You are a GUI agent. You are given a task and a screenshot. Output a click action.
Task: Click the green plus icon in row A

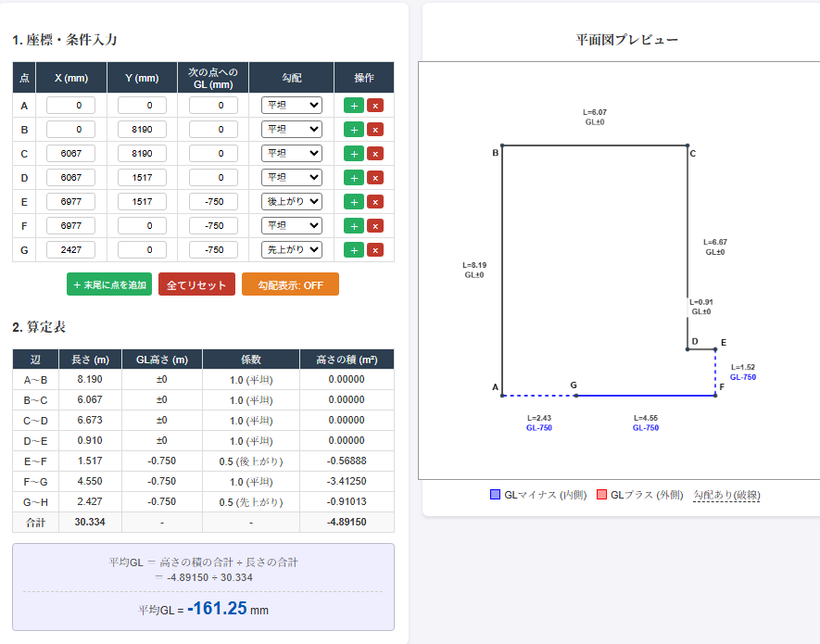(x=353, y=106)
